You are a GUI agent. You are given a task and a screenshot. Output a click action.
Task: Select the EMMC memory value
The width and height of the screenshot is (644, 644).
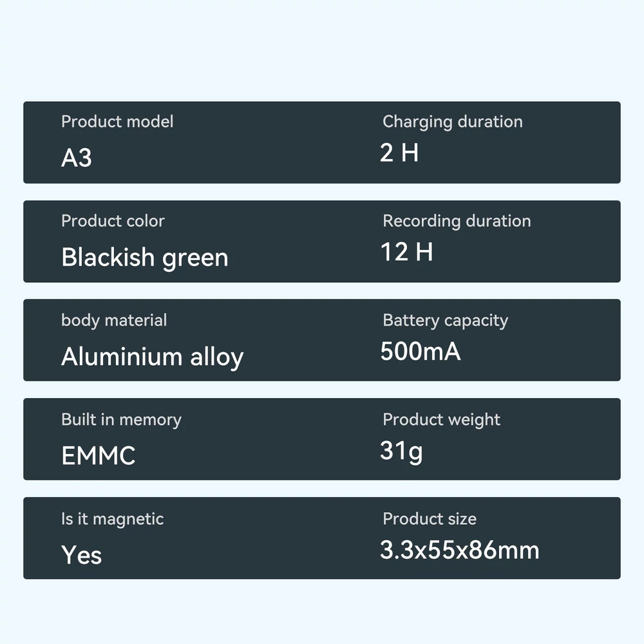(x=98, y=455)
